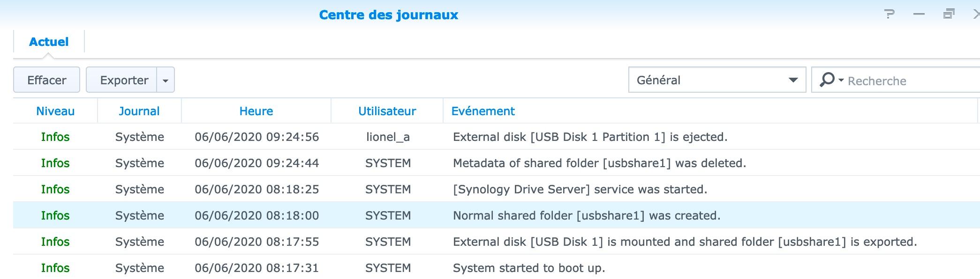
Task: Sort logs by the Heure column
Action: point(256,111)
